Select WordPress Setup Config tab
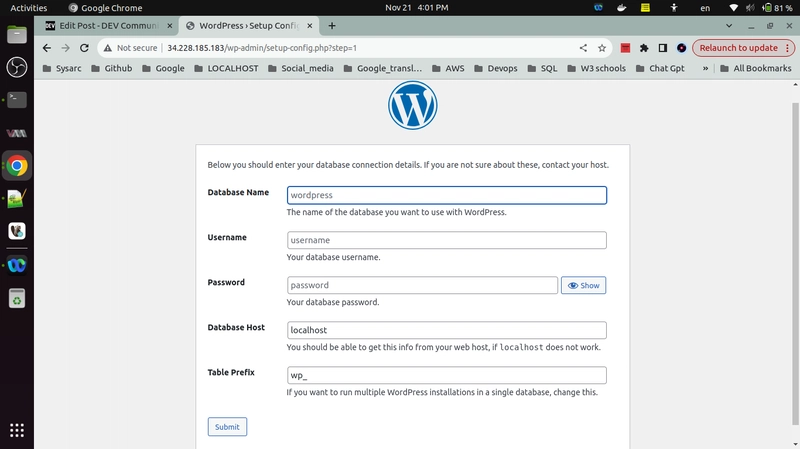This screenshot has width=800, height=449. (x=249, y=26)
